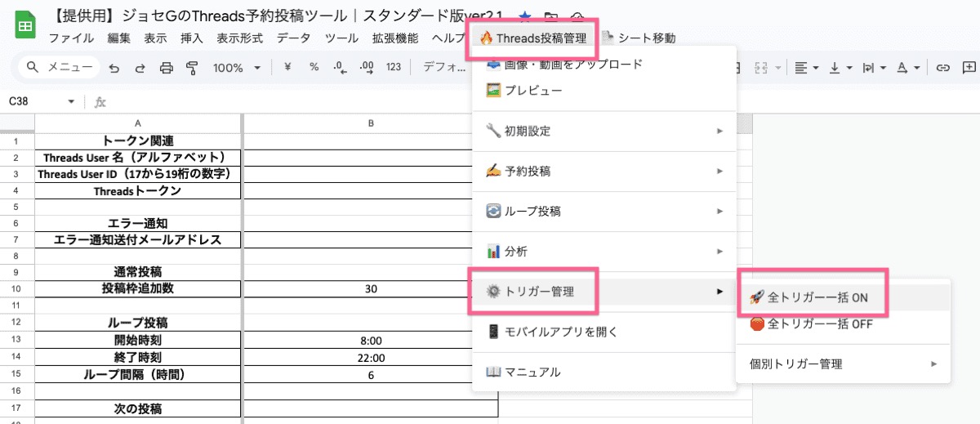This screenshot has width=980, height=424.
Task: Select the row 10 header
Action: tap(16, 289)
